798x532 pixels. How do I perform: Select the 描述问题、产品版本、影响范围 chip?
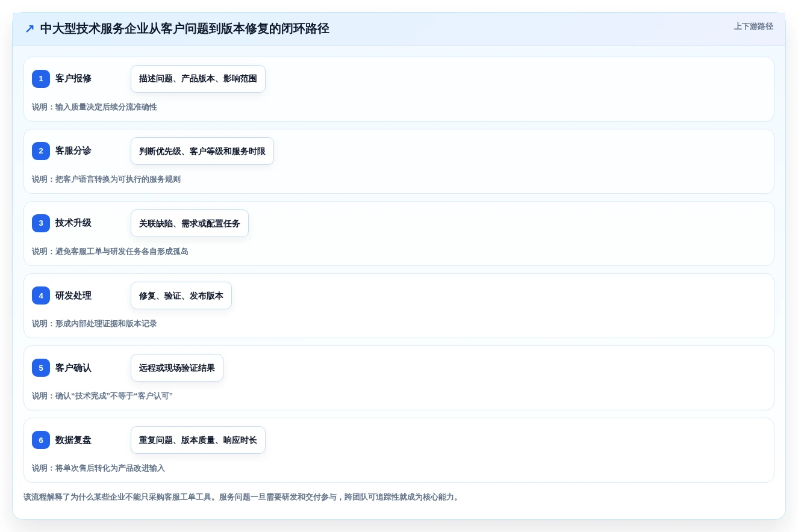(x=198, y=79)
